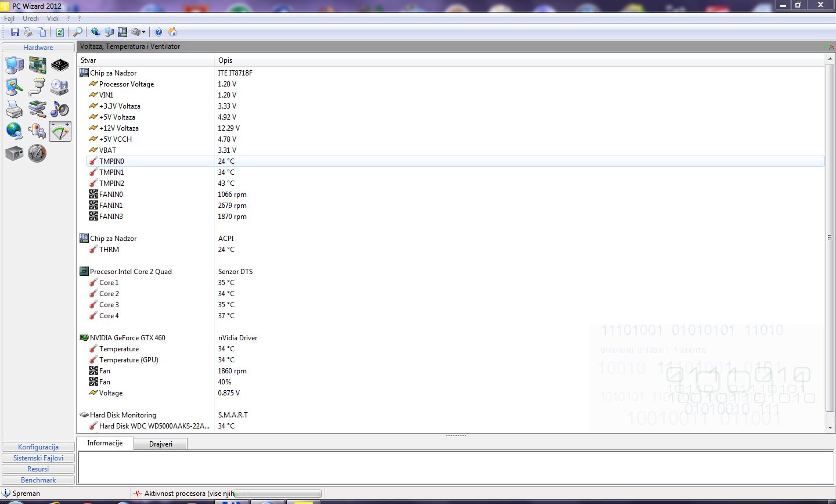Click the motherboard chip toolbar icon

[x=122, y=32]
